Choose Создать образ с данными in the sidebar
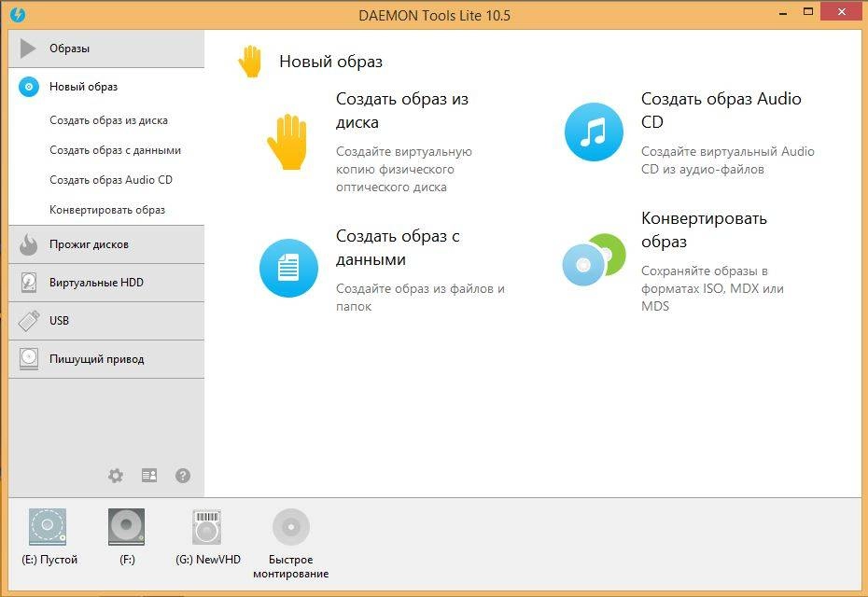This screenshot has width=868, height=597. pyautogui.click(x=115, y=150)
